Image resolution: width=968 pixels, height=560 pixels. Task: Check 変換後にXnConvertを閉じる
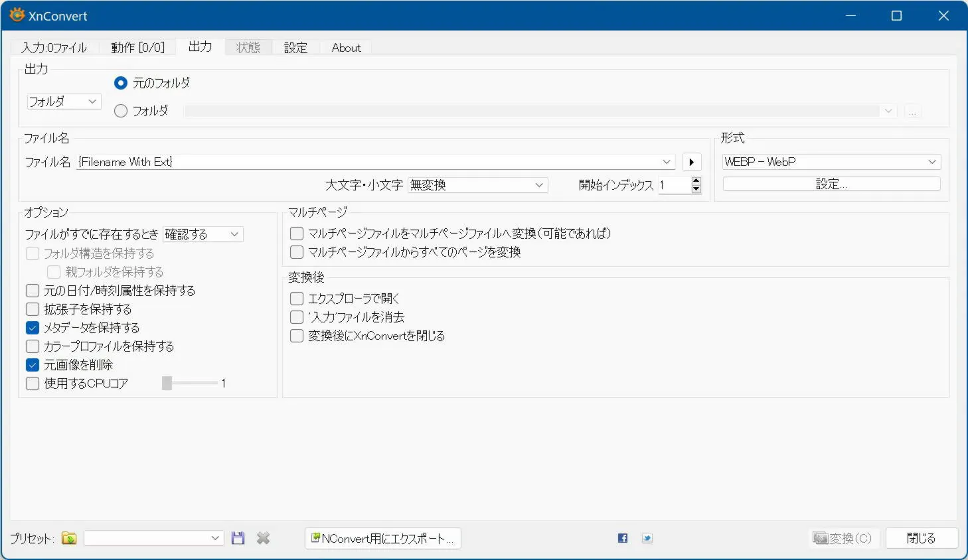point(297,336)
